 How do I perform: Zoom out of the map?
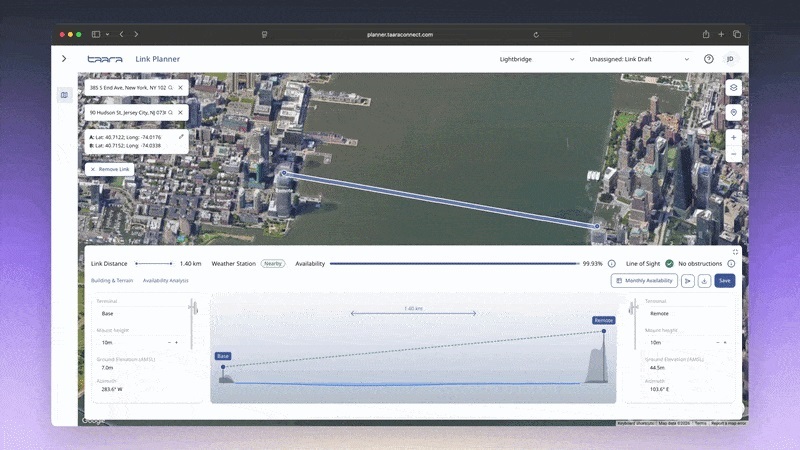pyautogui.click(x=733, y=154)
